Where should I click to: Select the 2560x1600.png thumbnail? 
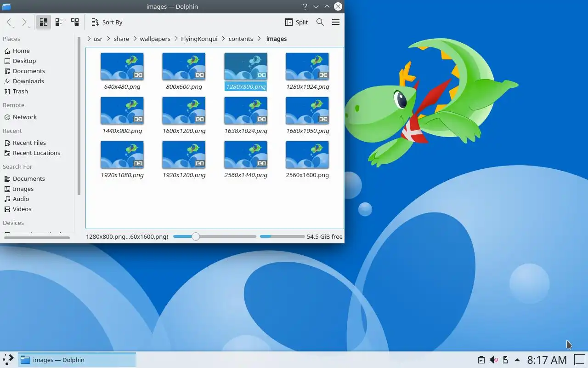307,155
